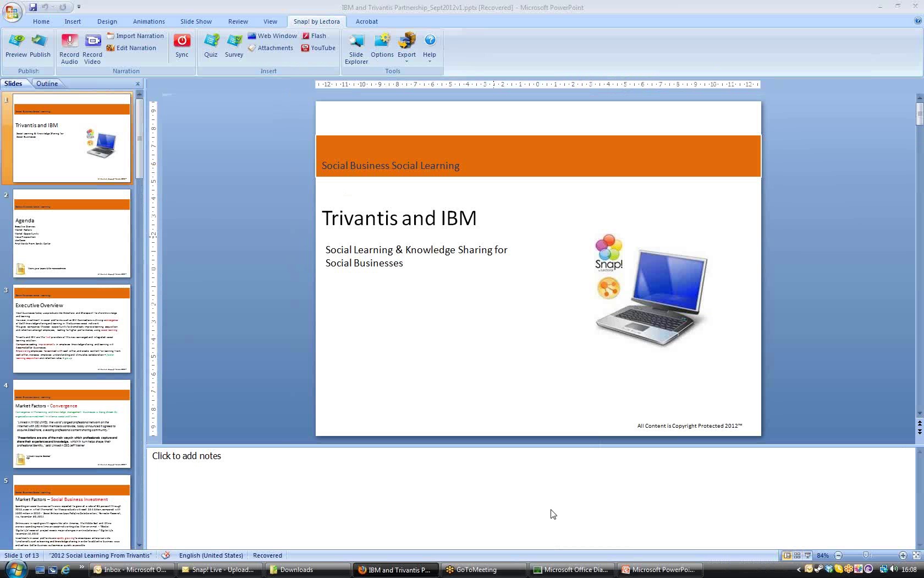Save the presentation from Quick Access
Image resolution: width=924 pixels, height=578 pixels.
33,7
